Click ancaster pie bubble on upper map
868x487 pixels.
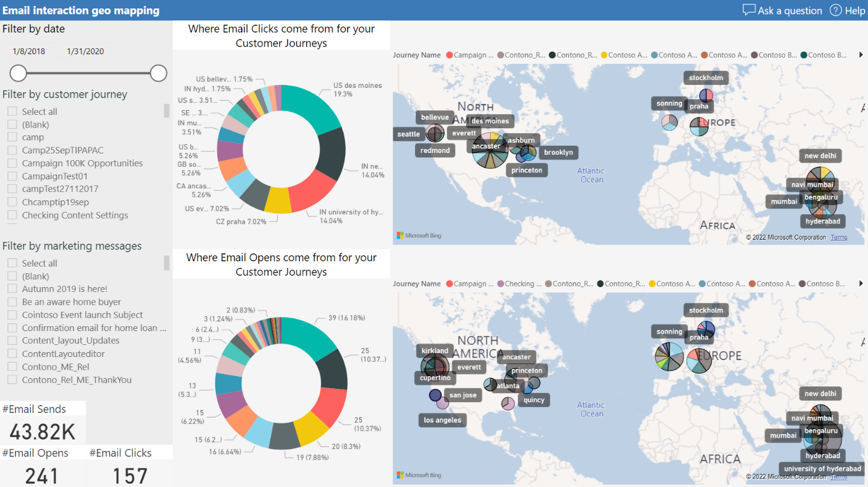pos(490,150)
